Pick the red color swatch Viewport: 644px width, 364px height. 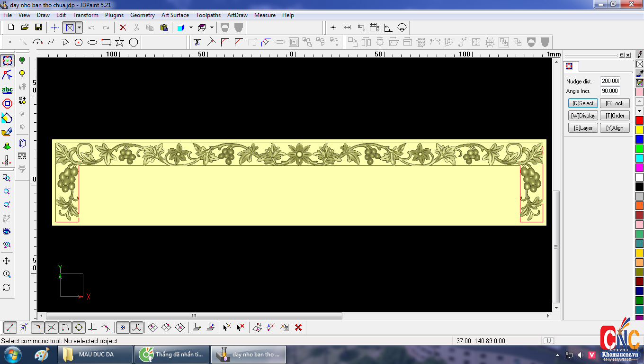click(x=639, y=120)
